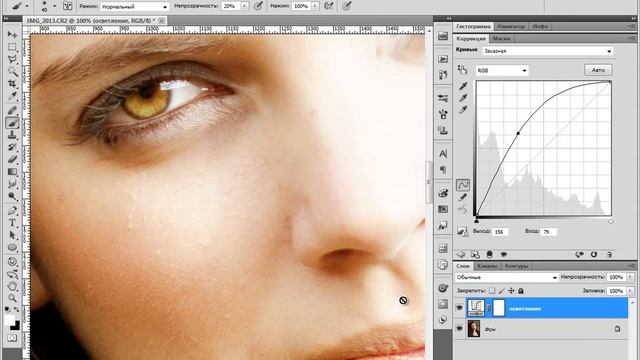Select the Horizontal Type tool

tap(12, 223)
